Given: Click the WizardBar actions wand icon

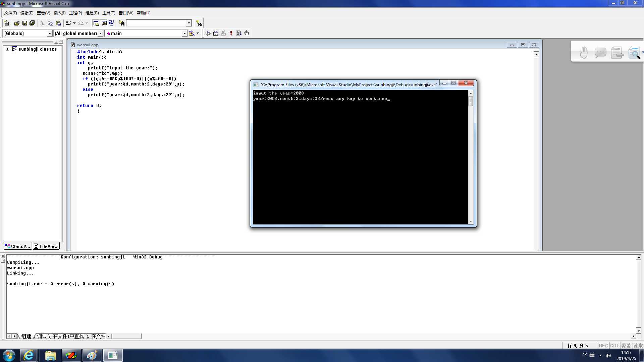Looking at the screenshot, I should click(x=192, y=33).
